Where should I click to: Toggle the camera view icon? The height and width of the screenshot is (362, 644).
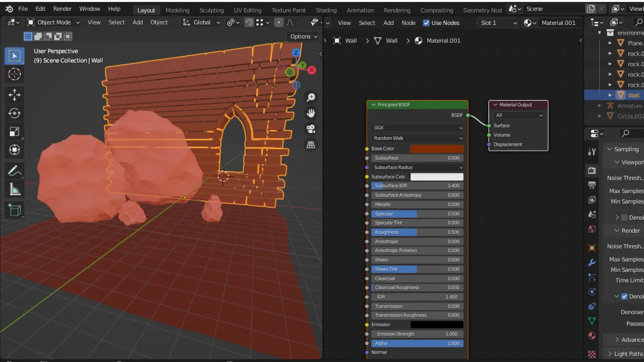pos(311,129)
